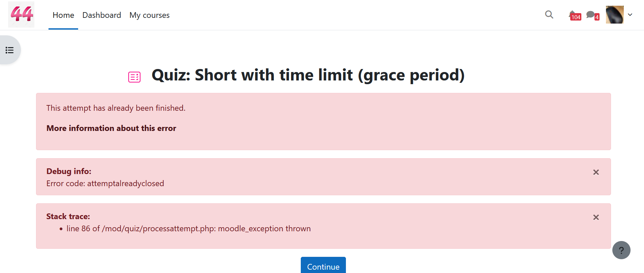The width and height of the screenshot is (644, 273).
Task: Expand the user menu dropdown arrow
Action: click(630, 15)
